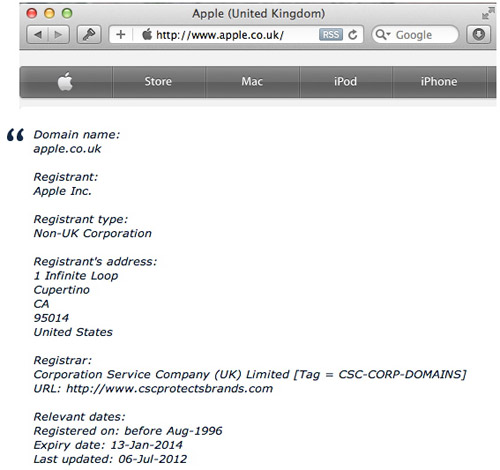
Task: Zoom window with green title-bar button
Action: point(67,13)
